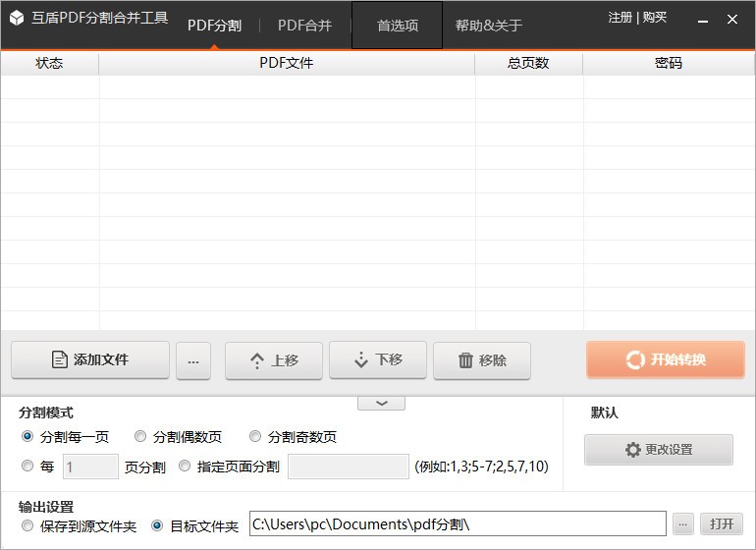The width and height of the screenshot is (756, 550).
Task: Start conversion with 开始转换 button
Action: pos(666,359)
